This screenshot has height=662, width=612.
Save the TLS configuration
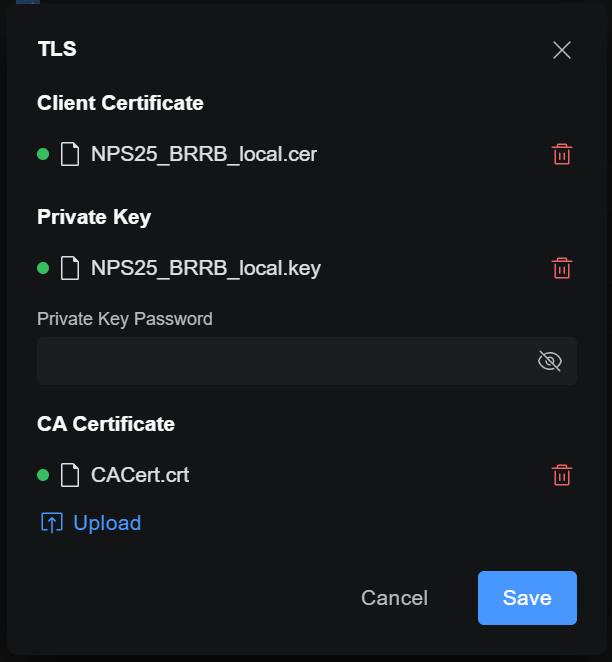(527, 598)
